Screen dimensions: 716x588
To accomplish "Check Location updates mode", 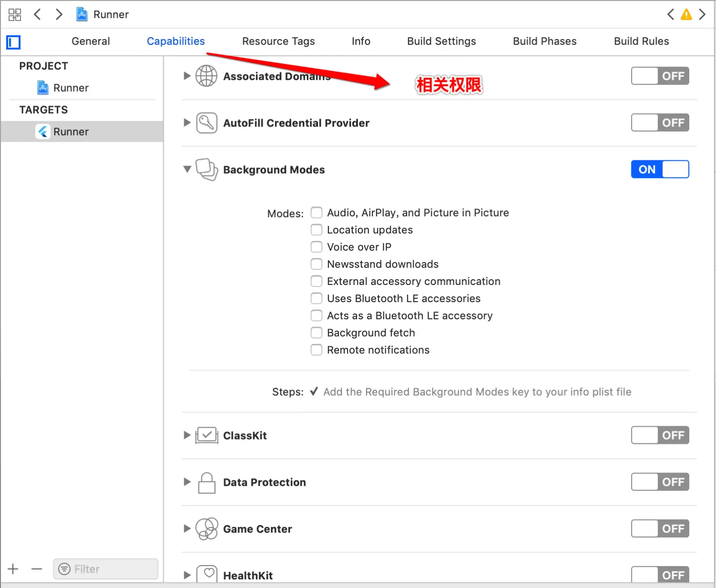I will (x=316, y=230).
